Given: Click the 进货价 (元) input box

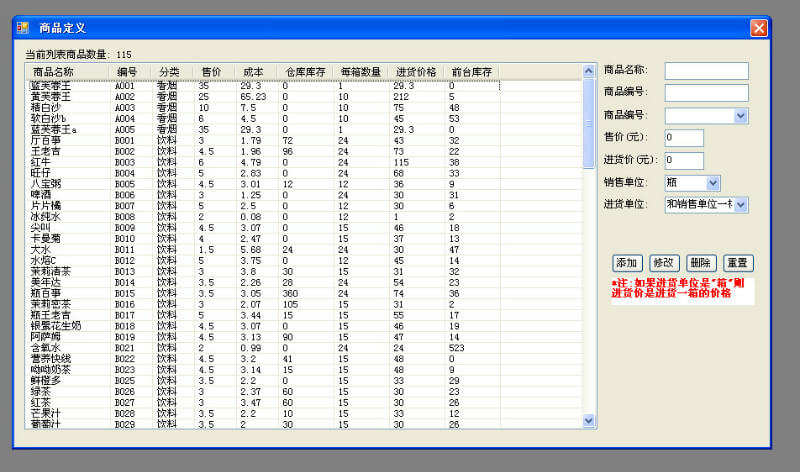Looking at the screenshot, I should (x=684, y=160).
